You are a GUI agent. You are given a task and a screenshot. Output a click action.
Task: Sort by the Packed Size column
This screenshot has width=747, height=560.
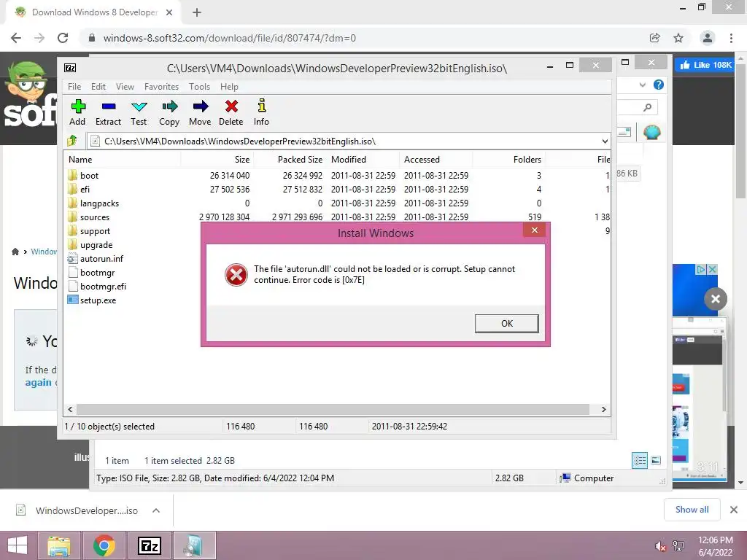tap(290, 160)
